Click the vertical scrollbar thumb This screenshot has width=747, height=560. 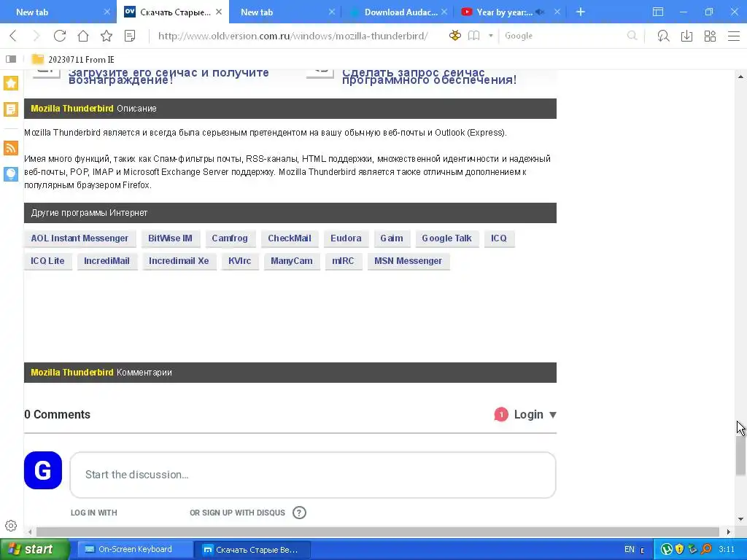(x=740, y=456)
